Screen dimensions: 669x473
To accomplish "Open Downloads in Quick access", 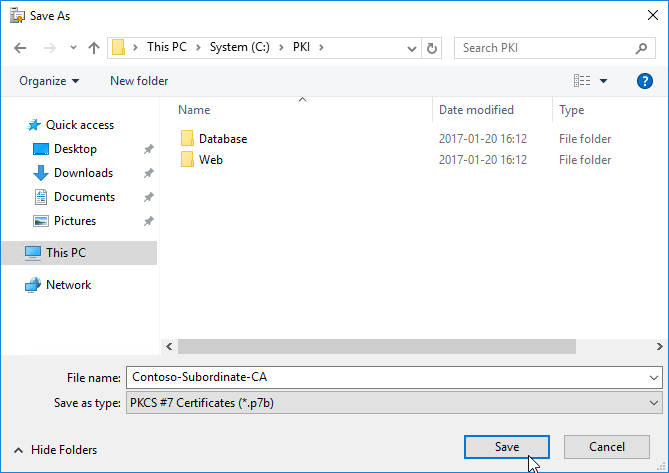I will click(83, 173).
